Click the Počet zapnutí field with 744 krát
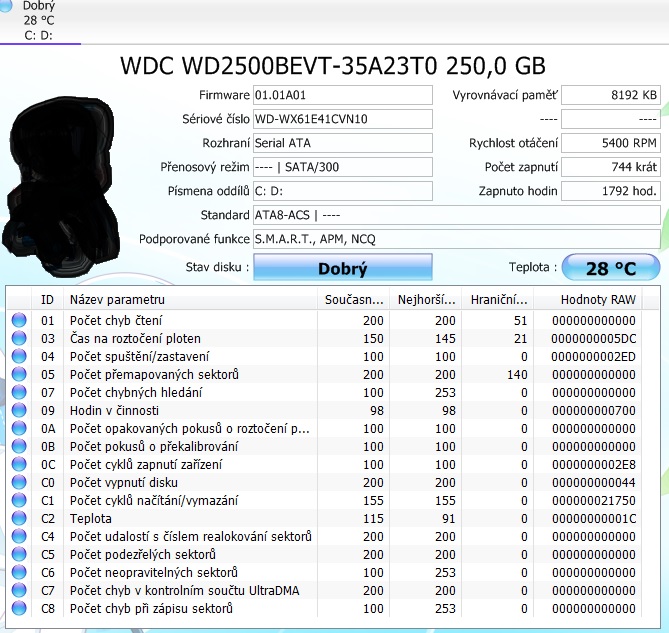Viewport: 669px width, 633px height. (610, 166)
